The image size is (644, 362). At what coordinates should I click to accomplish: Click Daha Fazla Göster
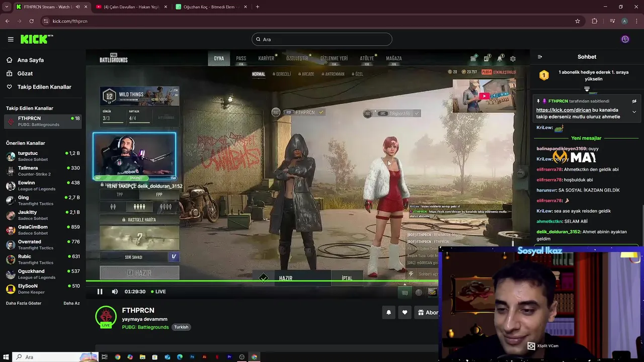pyautogui.click(x=24, y=303)
